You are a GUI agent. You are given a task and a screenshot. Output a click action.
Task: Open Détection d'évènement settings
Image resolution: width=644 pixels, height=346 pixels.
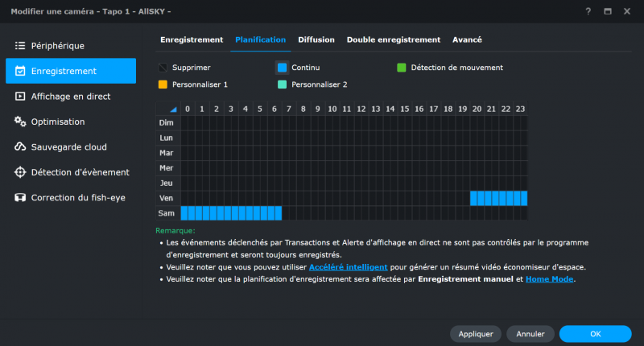pos(71,172)
